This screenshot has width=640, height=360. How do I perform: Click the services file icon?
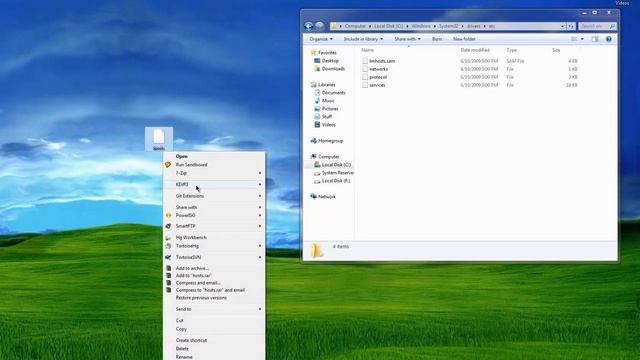click(x=365, y=85)
